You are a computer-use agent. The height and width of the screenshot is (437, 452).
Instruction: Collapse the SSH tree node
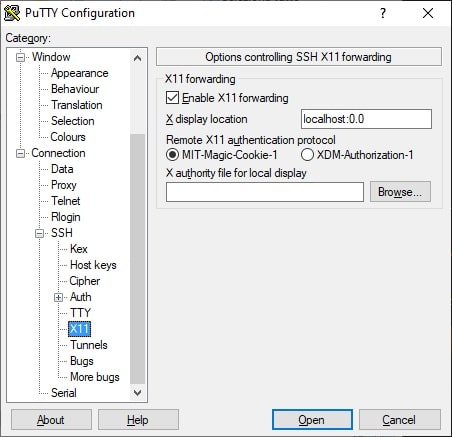click(39, 233)
